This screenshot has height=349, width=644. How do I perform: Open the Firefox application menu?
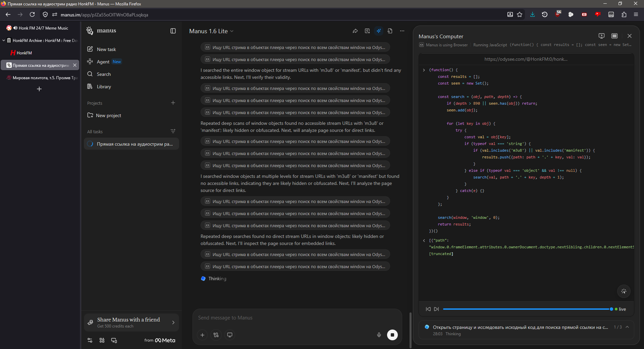tap(636, 14)
